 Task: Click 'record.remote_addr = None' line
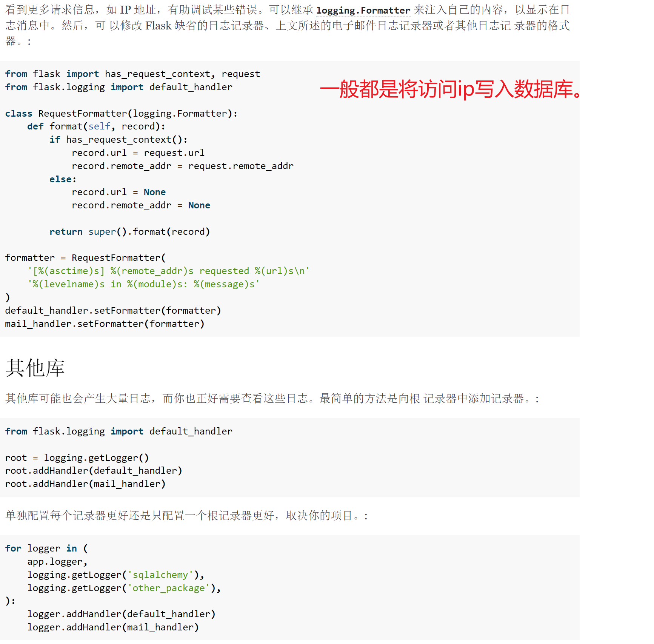click(141, 205)
